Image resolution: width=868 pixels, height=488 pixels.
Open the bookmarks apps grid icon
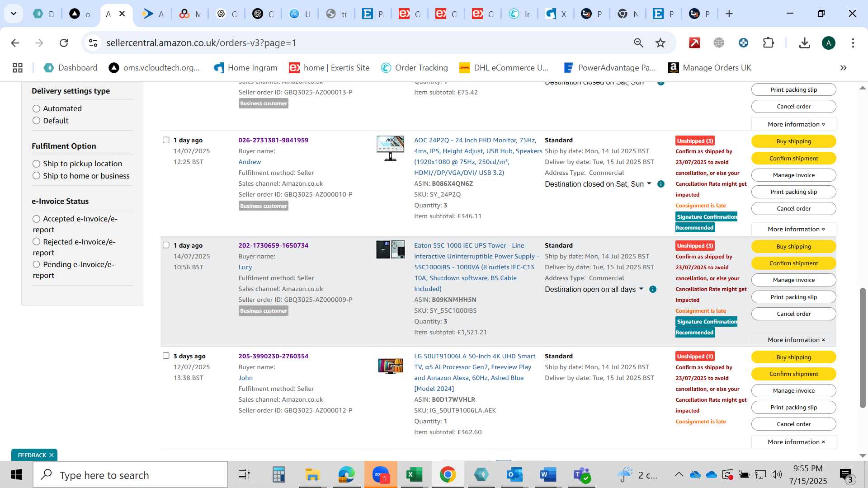click(x=18, y=68)
